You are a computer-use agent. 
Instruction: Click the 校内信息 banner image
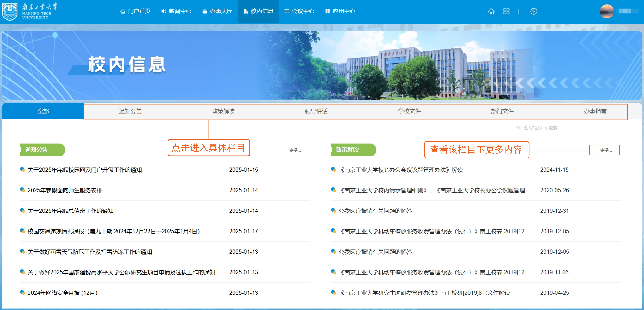pyautogui.click(x=322, y=65)
